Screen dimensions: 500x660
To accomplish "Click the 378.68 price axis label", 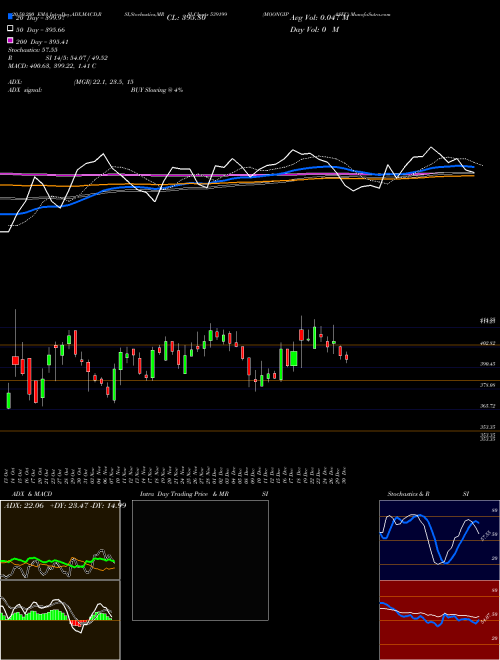I will (489, 385).
